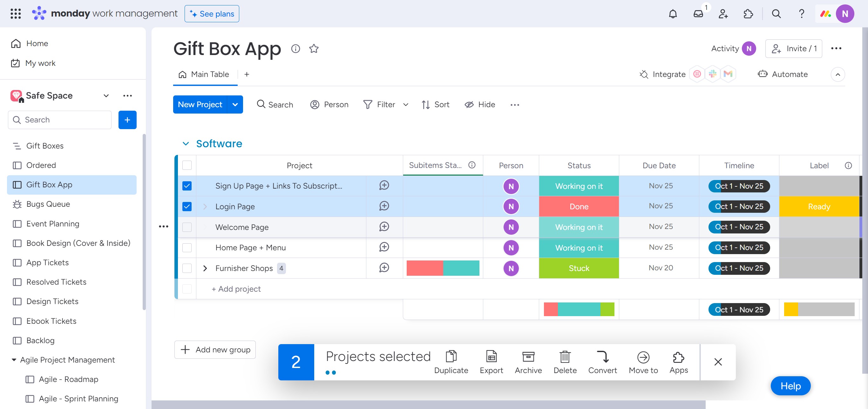
Task: Expand Furnisher Shops subitems
Action: [205, 268]
